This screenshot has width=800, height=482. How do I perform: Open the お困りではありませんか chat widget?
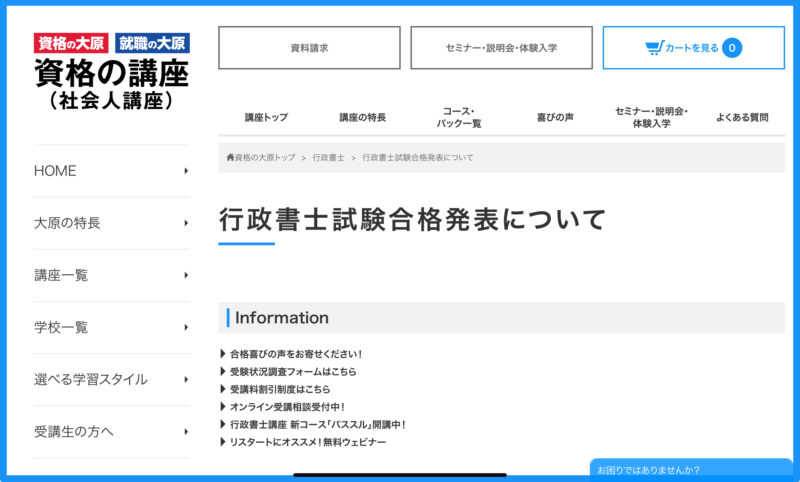[x=690, y=469]
